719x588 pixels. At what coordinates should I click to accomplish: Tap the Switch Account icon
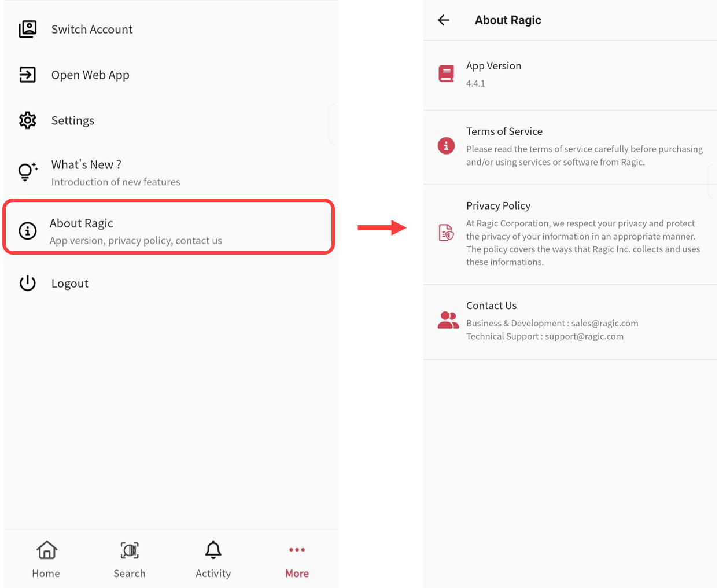27,29
